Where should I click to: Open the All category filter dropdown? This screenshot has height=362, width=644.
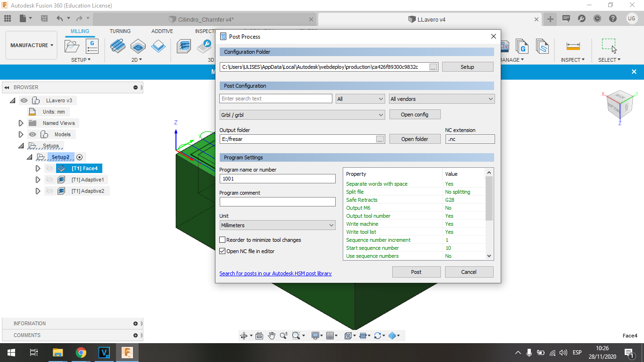coord(360,99)
